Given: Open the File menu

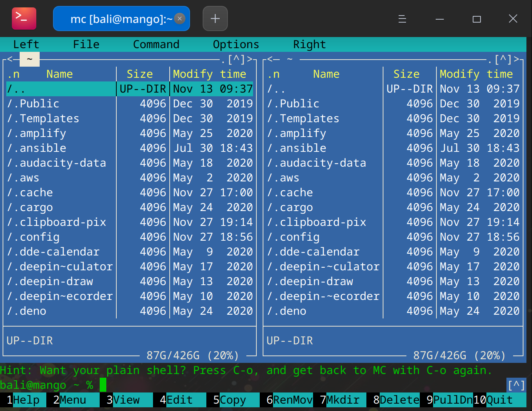Looking at the screenshot, I should click(x=86, y=44).
